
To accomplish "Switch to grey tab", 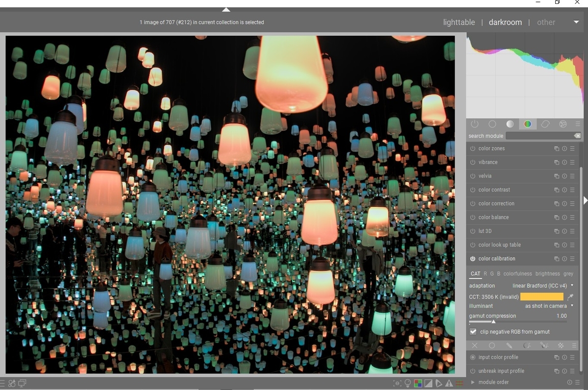I will tap(568, 274).
